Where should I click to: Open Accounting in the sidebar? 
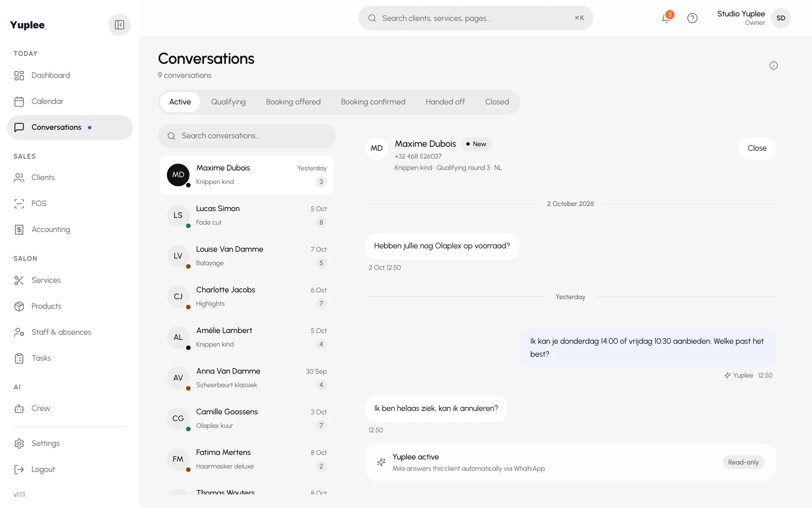point(70,229)
